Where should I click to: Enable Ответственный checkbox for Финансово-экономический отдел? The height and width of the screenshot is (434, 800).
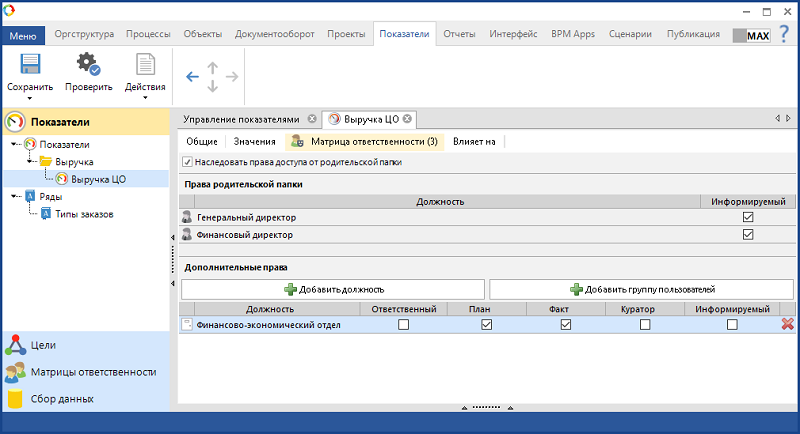point(404,324)
